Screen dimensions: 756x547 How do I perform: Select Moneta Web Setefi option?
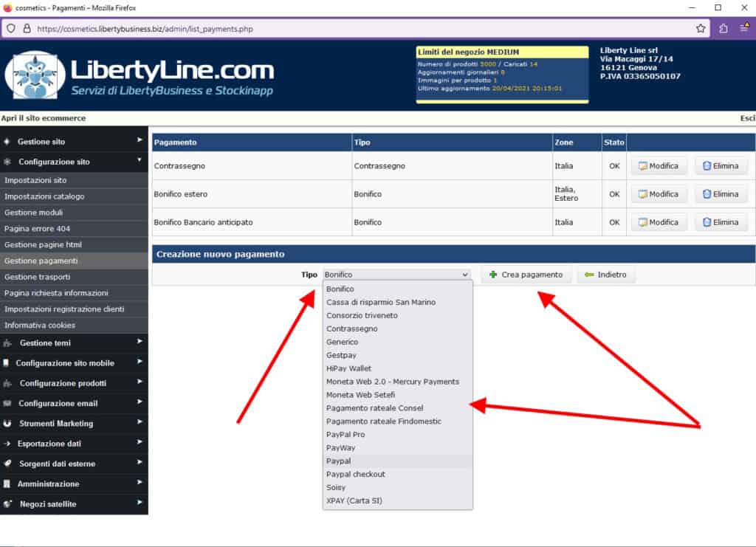pyautogui.click(x=397, y=395)
